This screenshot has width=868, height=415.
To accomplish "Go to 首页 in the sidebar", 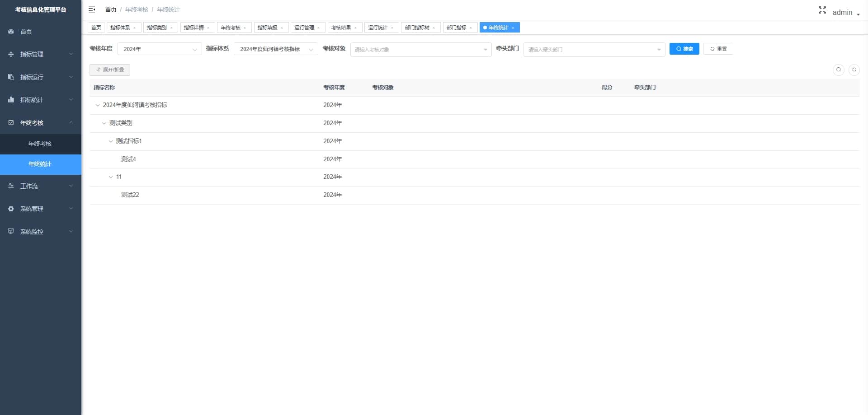I will click(41, 32).
